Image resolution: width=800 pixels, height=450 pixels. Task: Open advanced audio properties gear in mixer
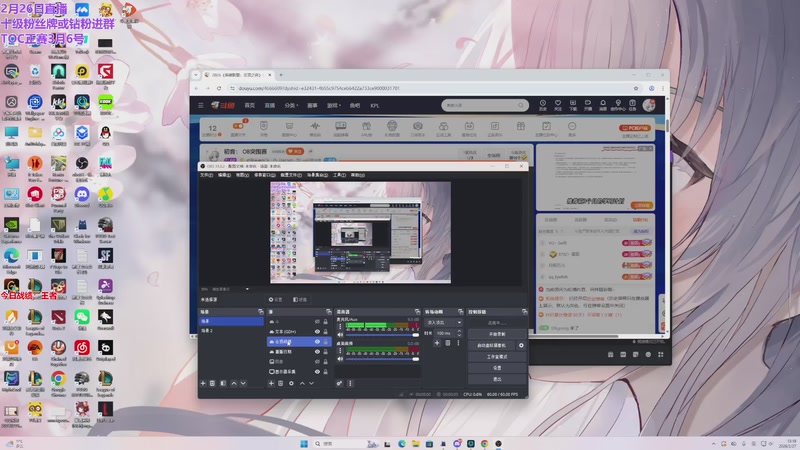coord(339,383)
